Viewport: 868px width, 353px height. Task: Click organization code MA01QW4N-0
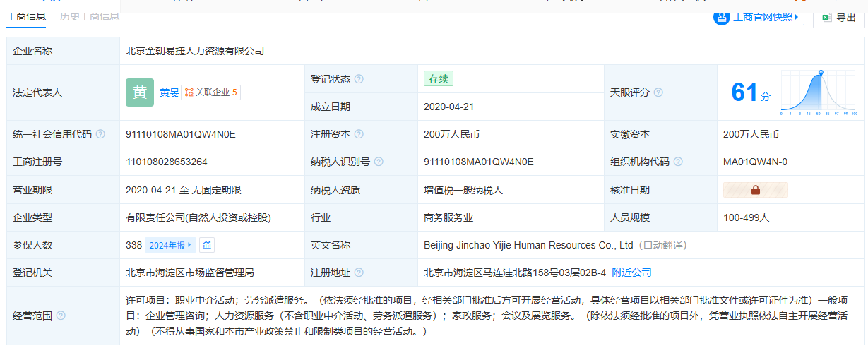tap(755, 162)
